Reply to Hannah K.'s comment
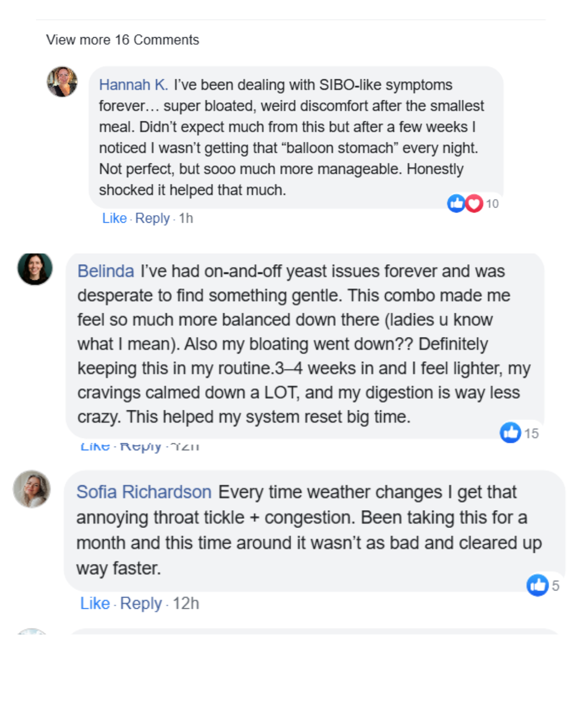The image size is (582, 728). point(152,218)
